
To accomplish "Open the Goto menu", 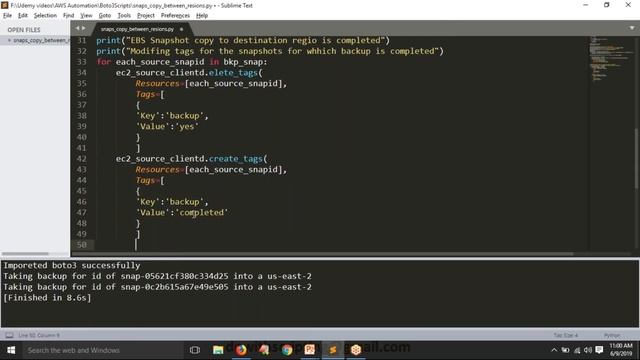I will pyautogui.click(x=104, y=16).
